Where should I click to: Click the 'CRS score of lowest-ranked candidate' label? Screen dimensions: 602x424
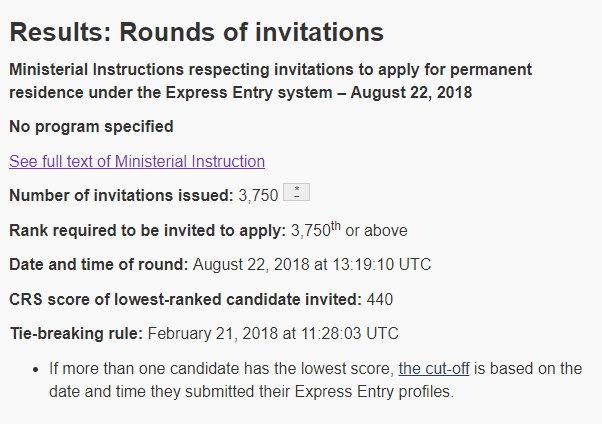[x=185, y=299]
